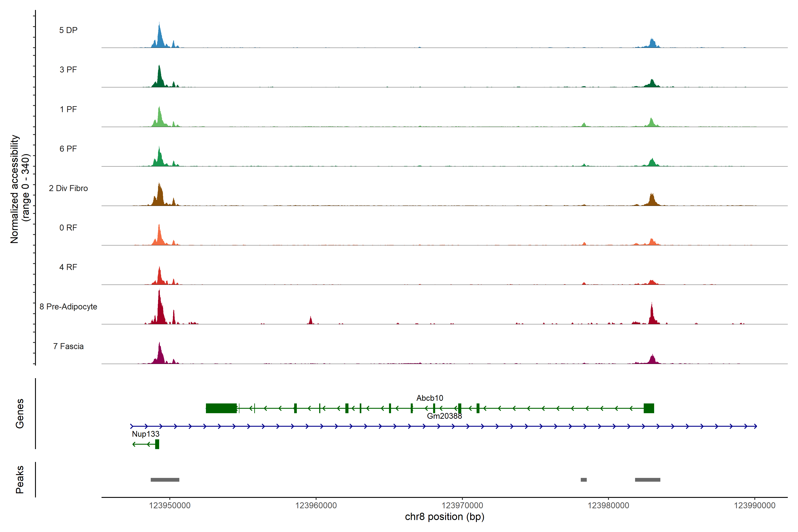Click the large Abcb10 left exon block
Viewport: 798px width, 532px height.
221,408
